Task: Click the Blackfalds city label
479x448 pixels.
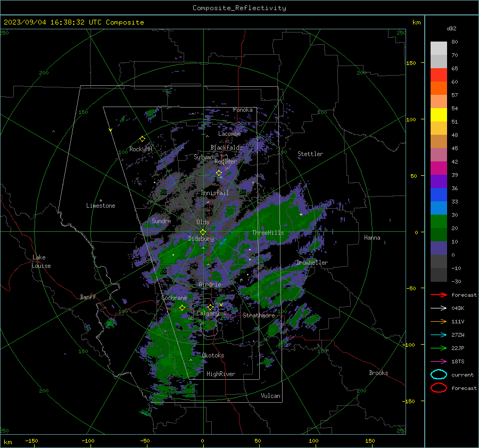Action: pyautogui.click(x=226, y=148)
